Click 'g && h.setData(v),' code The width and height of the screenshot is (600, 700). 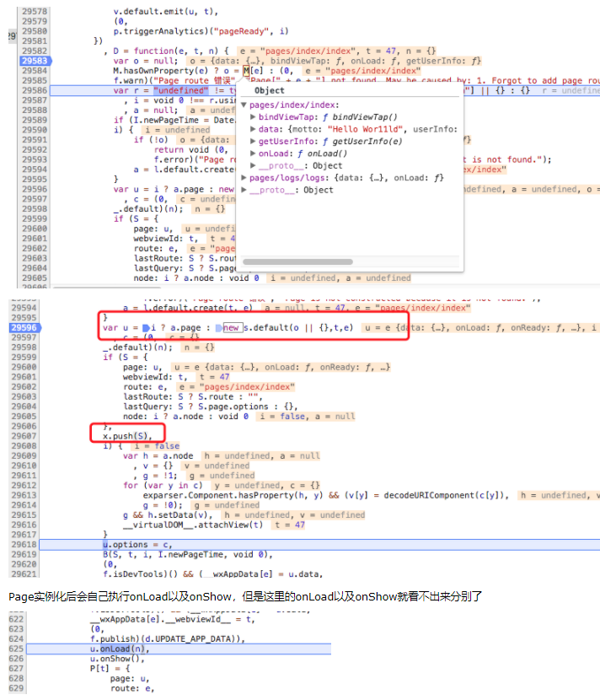[168, 514]
